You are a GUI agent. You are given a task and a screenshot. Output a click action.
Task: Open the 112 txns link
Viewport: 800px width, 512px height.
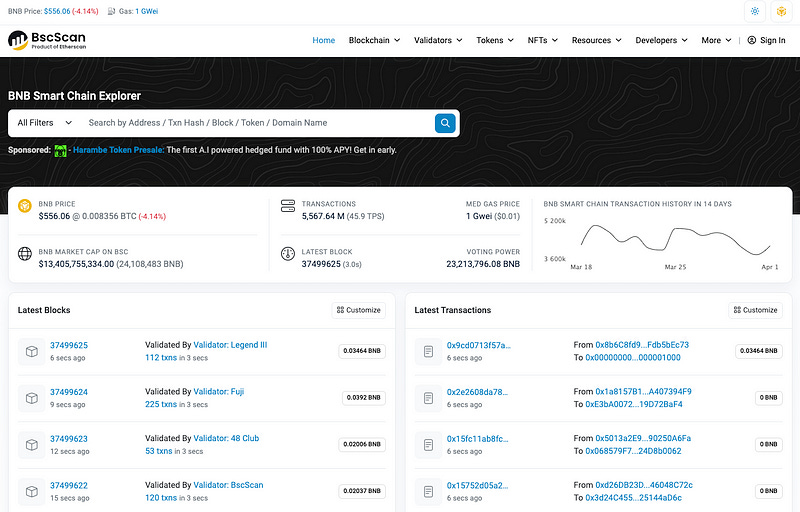[161, 357]
